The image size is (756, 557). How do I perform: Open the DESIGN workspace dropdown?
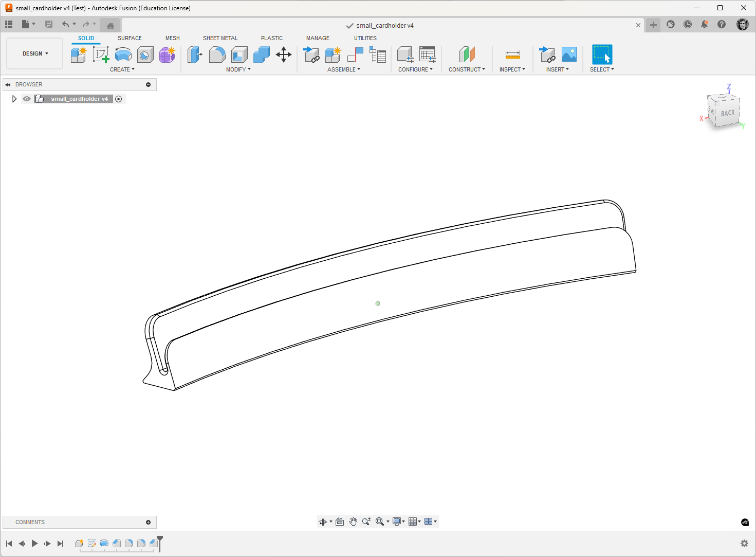click(x=35, y=53)
